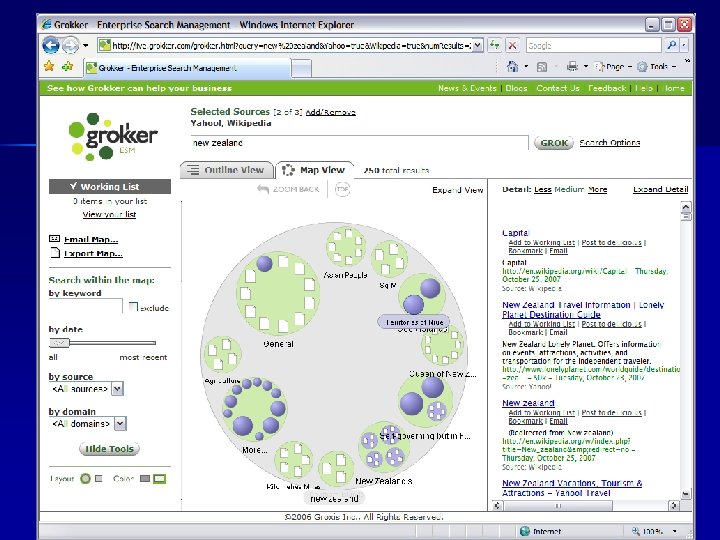Screen dimensions: 720x540
Task: Click the grokker logo
Action: [113, 136]
